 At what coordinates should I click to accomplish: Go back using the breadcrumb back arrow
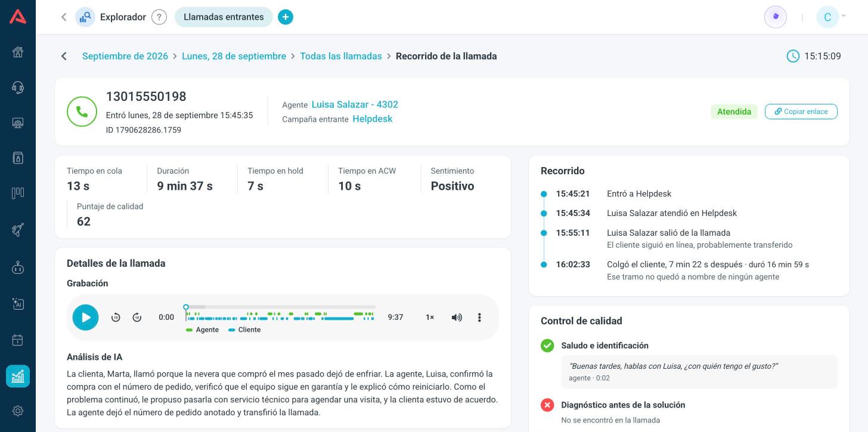click(64, 56)
